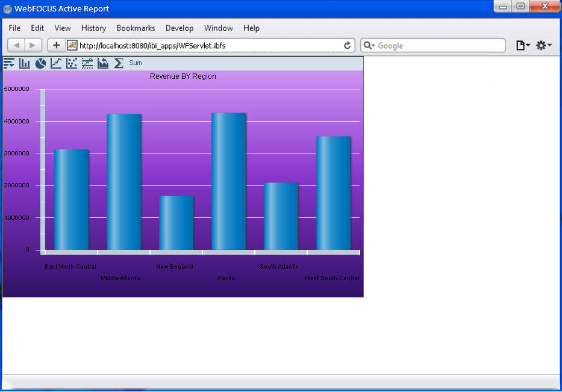Open the Edit menu

coord(37,28)
